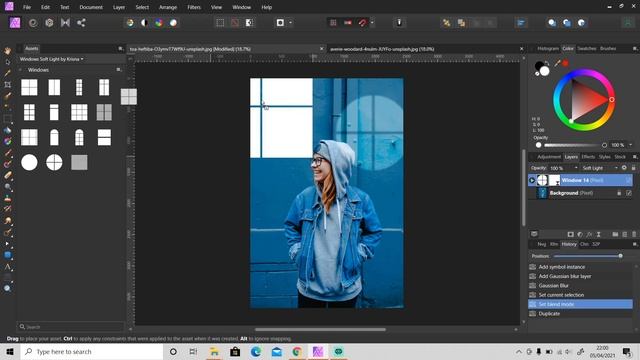This screenshot has height=360, width=640.
Task: Switch to the Tone Mapping Persona icon
Action: (65, 23)
